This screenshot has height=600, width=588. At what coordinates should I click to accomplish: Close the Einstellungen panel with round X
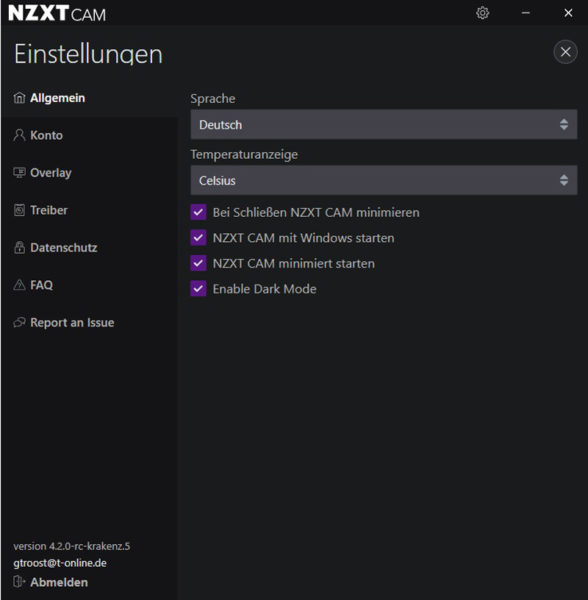click(565, 52)
